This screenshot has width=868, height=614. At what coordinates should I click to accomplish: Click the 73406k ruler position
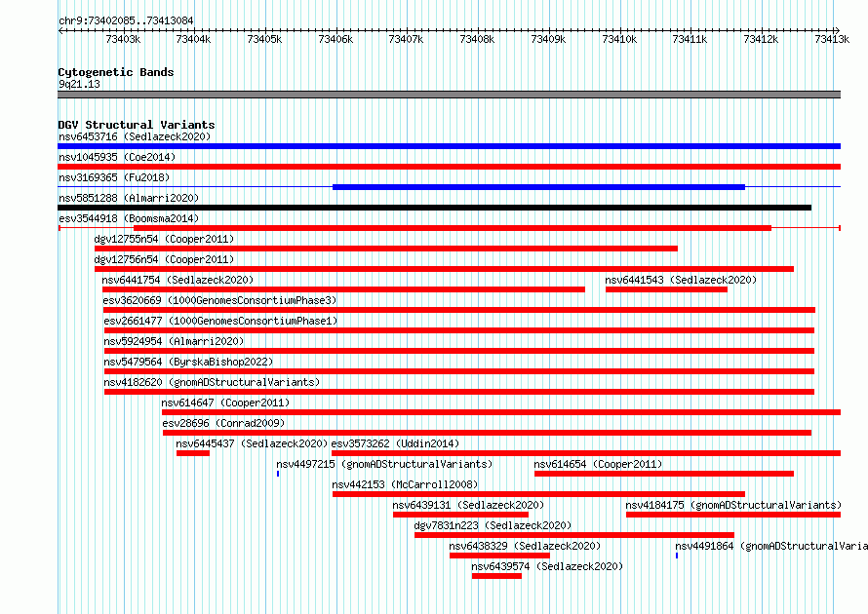(x=335, y=39)
